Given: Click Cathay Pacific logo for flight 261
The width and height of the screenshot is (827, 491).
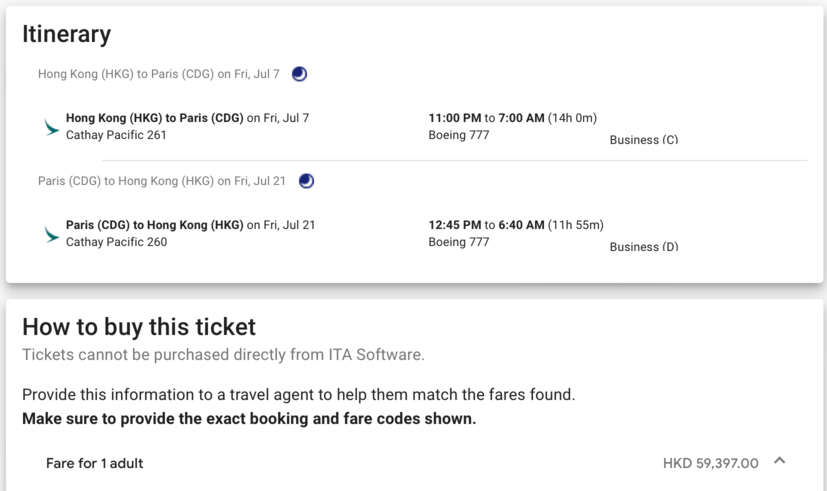Looking at the screenshot, I should pyautogui.click(x=51, y=127).
